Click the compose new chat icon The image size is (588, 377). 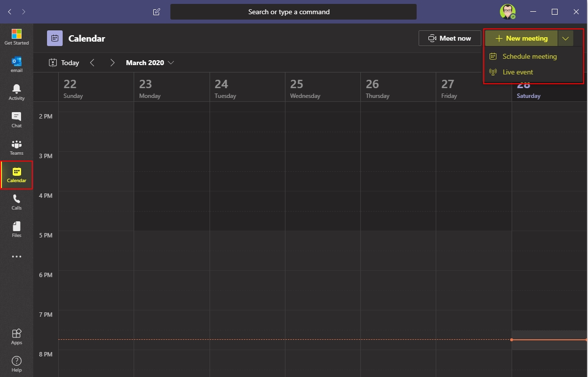click(x=157, y=12)
